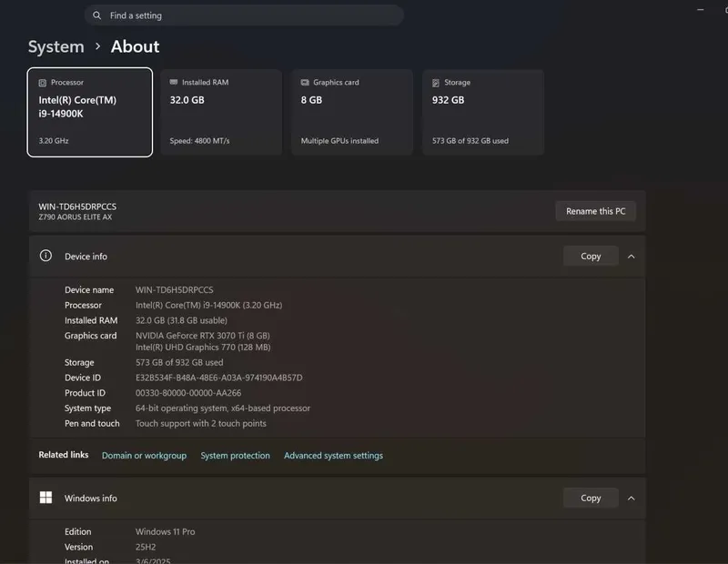Image resolution: width=728 pixels, height=564 pixels.
Task: Click Speed: 4800 MT/s text
Action: click(x=199, y=141)
